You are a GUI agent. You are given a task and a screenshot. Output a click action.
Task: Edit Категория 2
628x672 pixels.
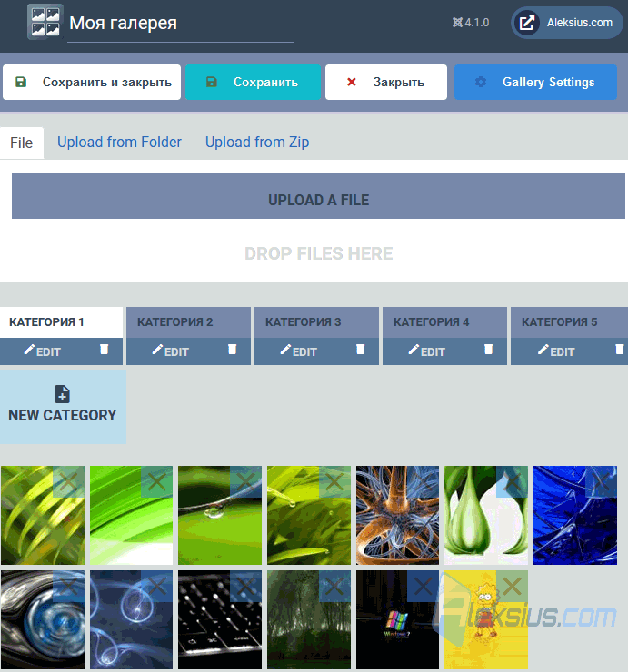click(x=171, y=351)
